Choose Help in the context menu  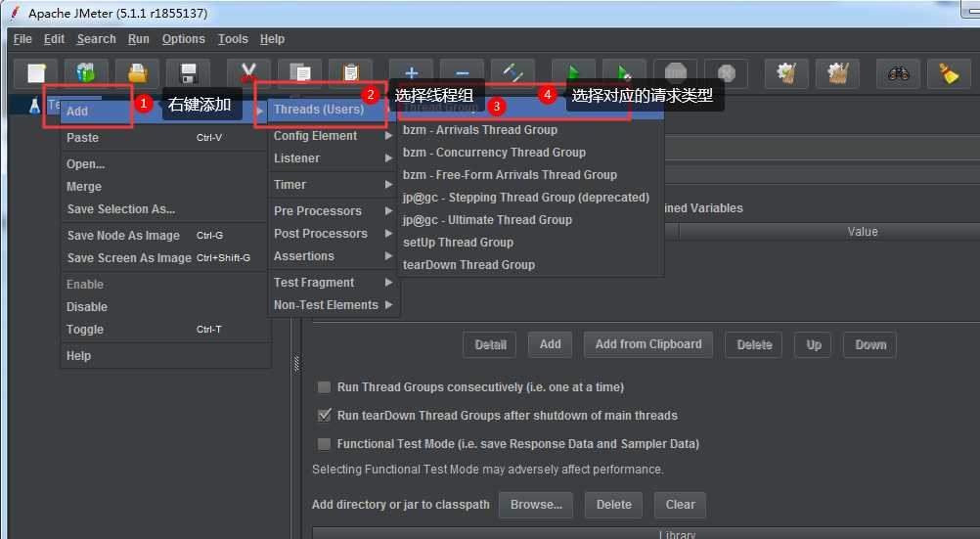(165, 356)
